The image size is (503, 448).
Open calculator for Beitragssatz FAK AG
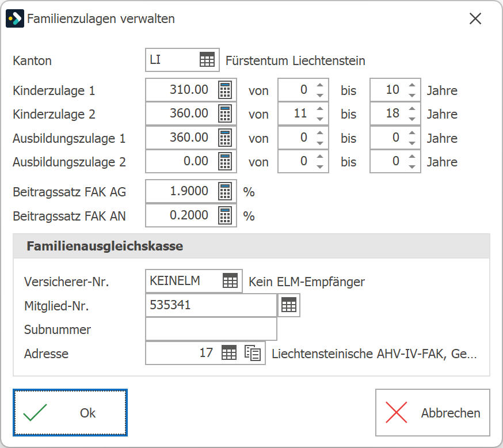225,191
